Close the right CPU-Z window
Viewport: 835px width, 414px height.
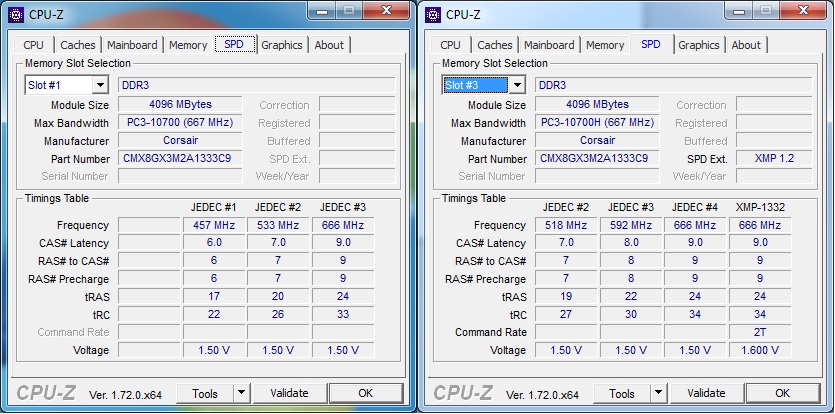[804, 10]
